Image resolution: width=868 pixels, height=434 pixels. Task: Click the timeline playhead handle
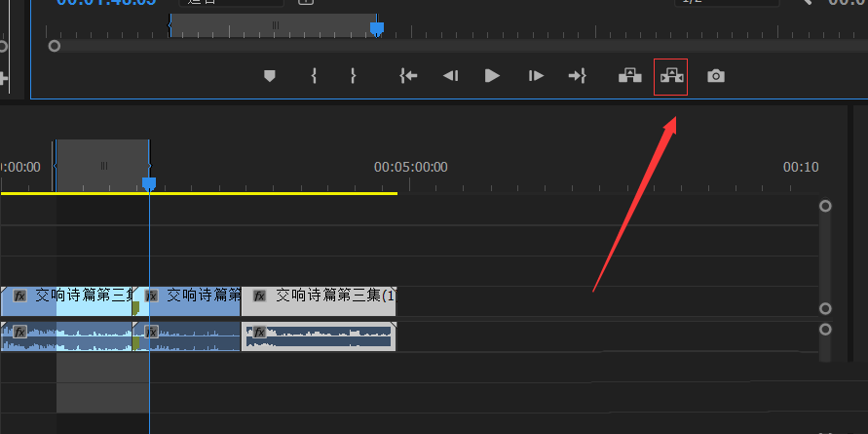[x=149, y=183]
